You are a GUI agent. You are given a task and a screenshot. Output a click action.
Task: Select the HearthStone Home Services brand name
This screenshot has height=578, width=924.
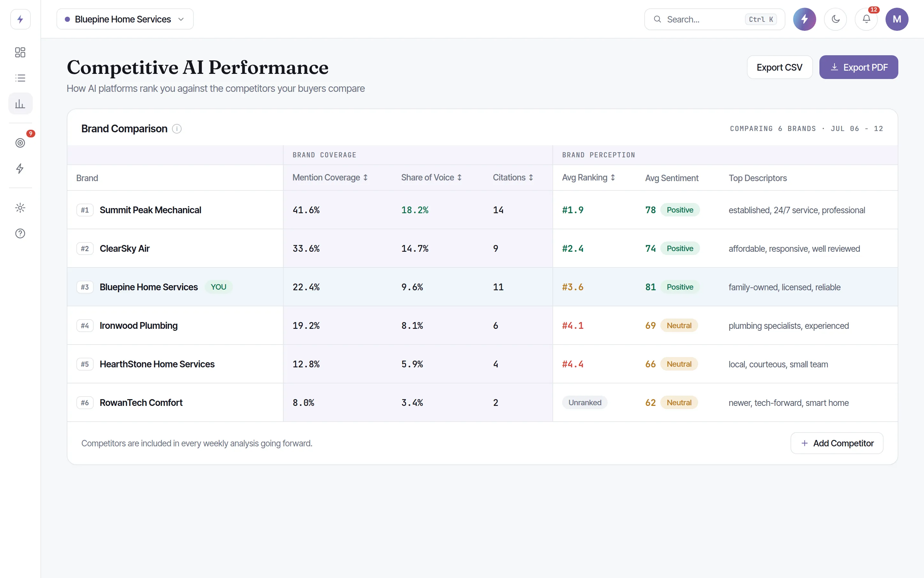pos(157,364)
